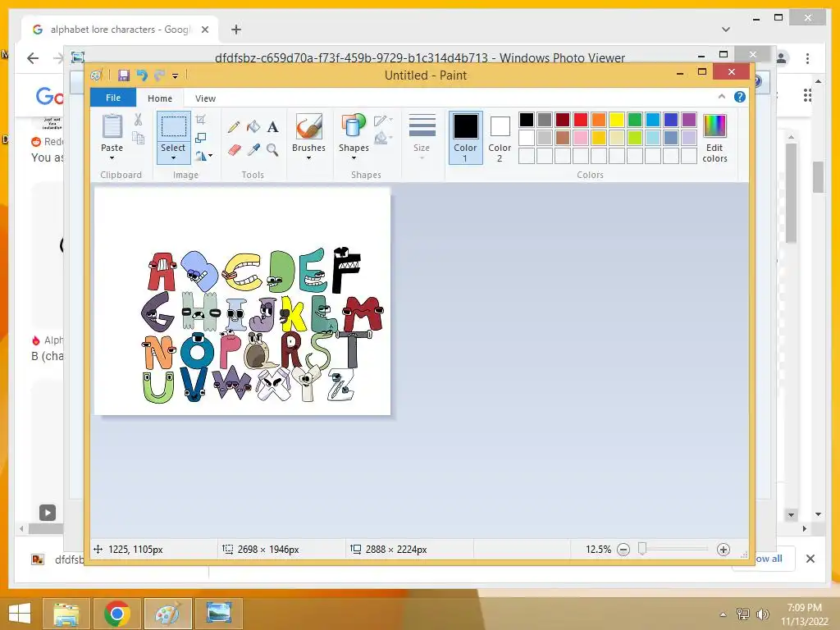Open File Explorer from the taskbar

[x=66, y=614]
